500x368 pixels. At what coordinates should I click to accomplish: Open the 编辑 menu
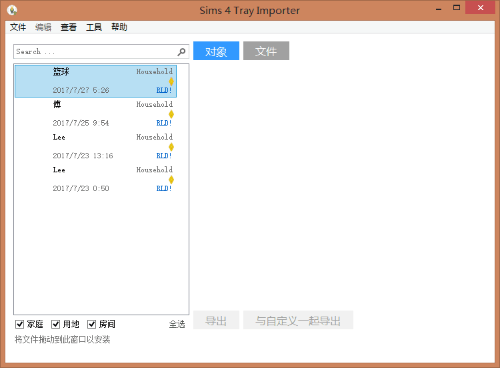43,27
